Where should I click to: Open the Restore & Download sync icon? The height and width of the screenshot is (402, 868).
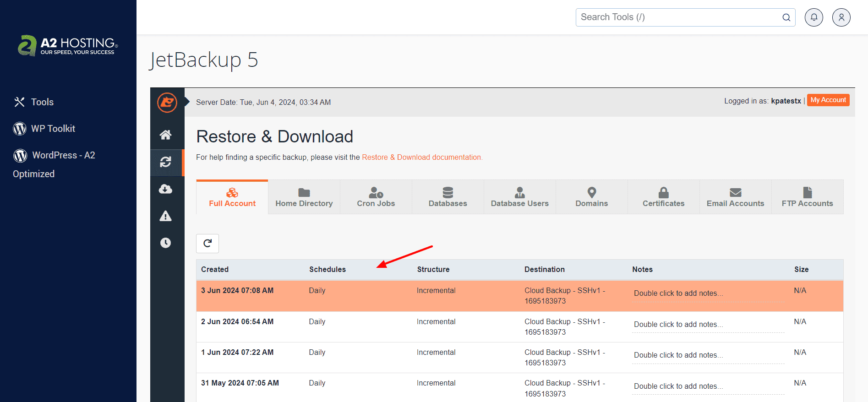point(165,162)
